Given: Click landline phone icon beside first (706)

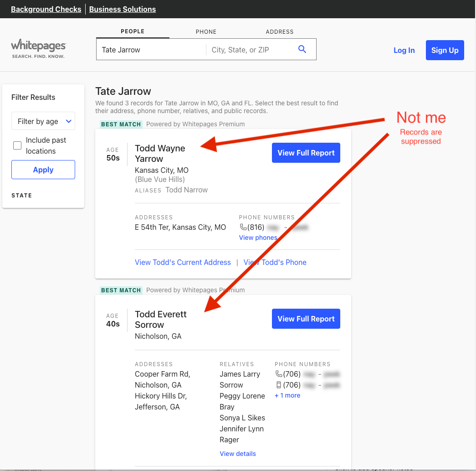Looking at the screenshot, I should tap(279, 374).
